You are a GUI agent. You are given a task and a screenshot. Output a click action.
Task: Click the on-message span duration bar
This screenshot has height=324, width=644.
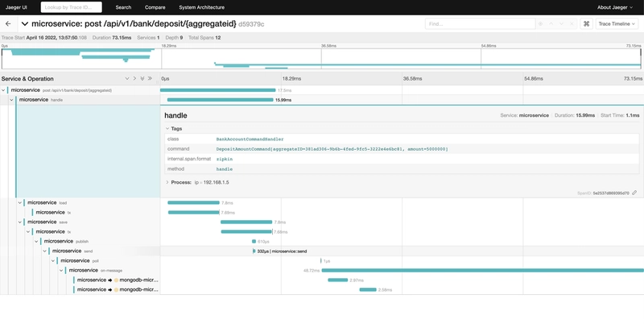[483, 270]
